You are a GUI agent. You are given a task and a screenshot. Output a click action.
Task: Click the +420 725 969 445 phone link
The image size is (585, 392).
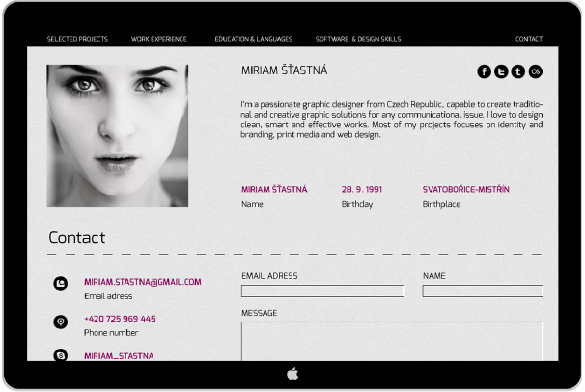tap(120, 319)
